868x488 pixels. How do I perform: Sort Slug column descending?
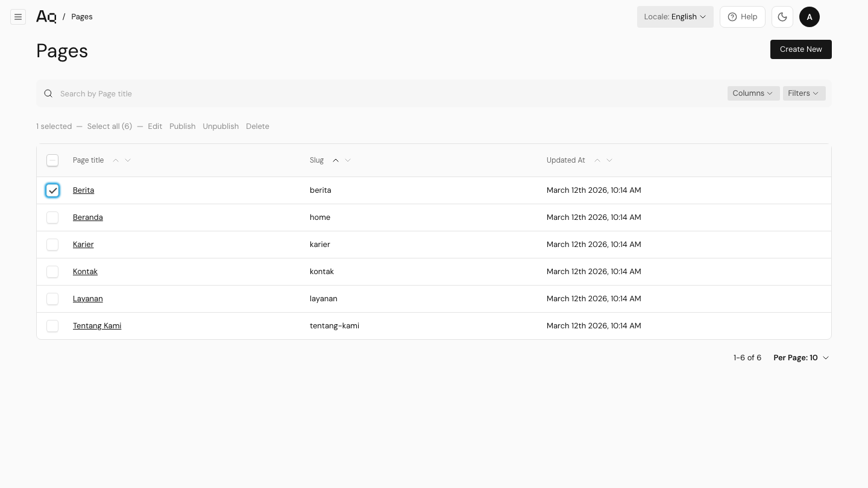click(348, 160)
